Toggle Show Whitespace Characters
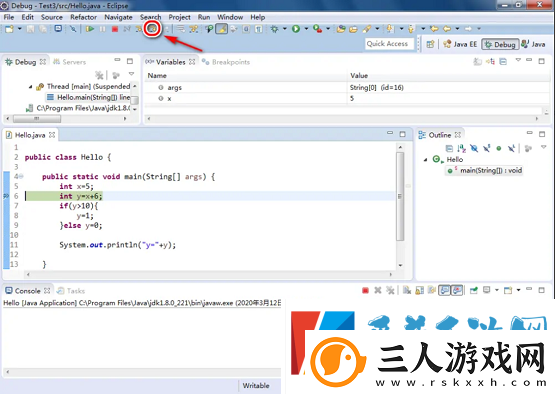This screenshot has width=555, height=394. (259, 29)
